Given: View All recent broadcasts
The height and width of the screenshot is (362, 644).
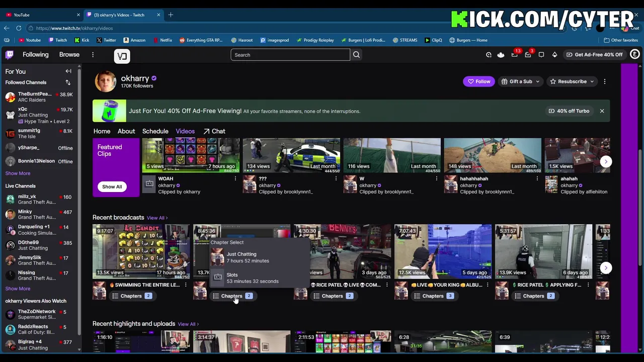Looking at the screenshot, I should coord(157,218).
